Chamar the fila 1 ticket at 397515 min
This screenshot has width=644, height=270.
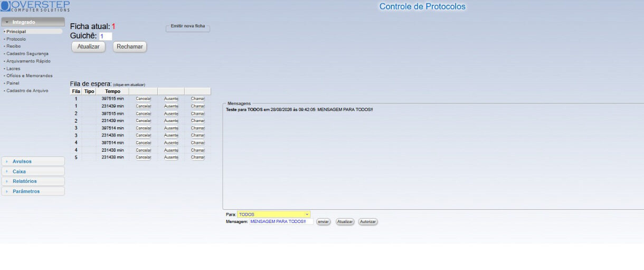197,99
